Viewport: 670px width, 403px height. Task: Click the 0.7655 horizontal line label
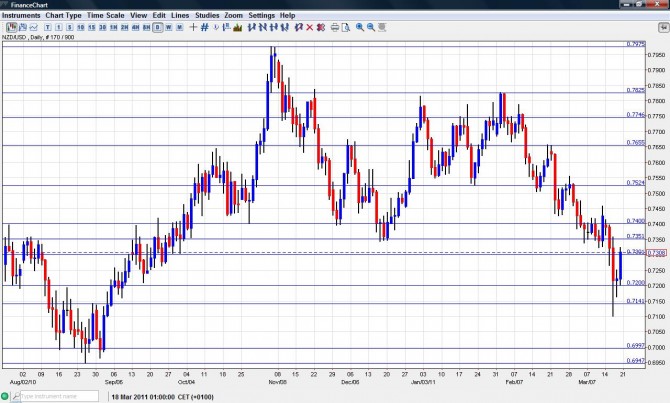[x=636, y=143]
